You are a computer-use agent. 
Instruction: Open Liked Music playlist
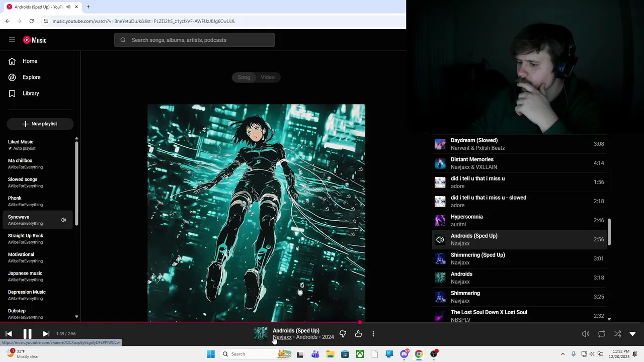pyautogui.click(x=38, y=145)
